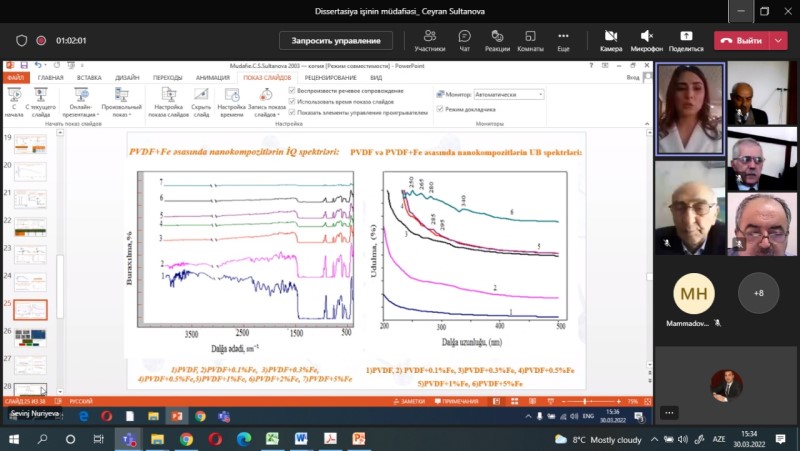Switch to the АНИМАЦИЯ ribbon tab
The image size is (800, 451).
213,78
